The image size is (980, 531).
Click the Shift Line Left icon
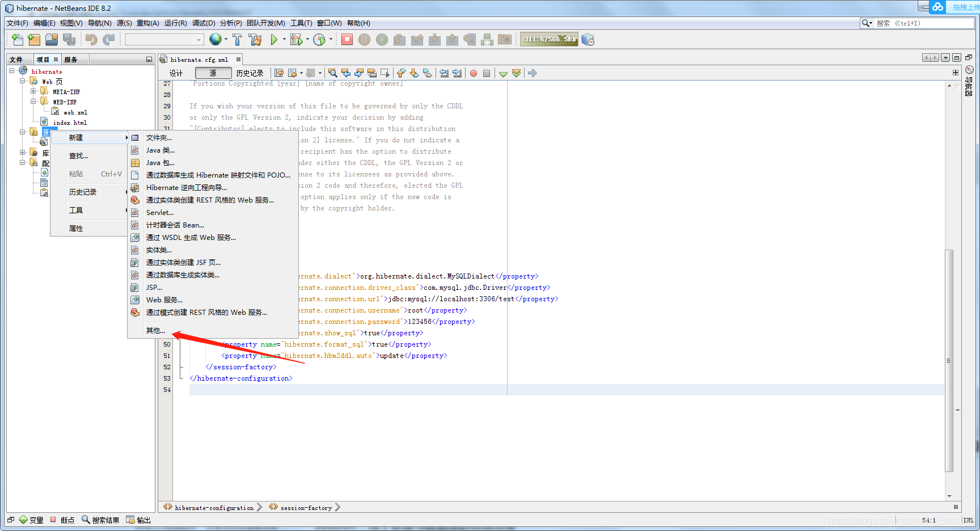444,73
